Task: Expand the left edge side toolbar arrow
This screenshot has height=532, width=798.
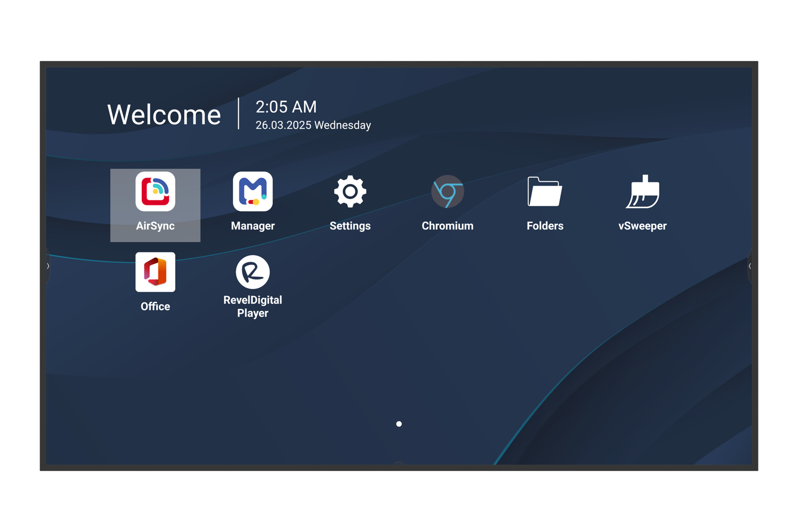Action: [x=48, y=266]
